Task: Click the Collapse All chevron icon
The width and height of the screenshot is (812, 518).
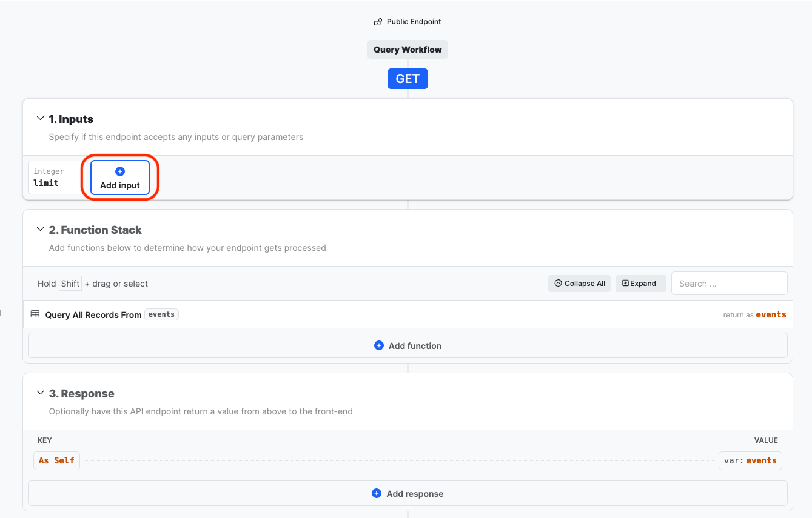Action: click(x=558, y=283)
